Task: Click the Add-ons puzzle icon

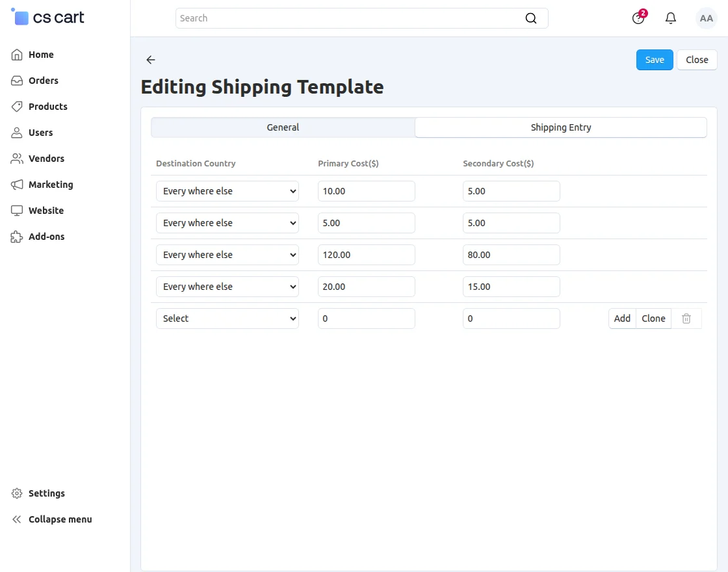Action: click(17, 237)
